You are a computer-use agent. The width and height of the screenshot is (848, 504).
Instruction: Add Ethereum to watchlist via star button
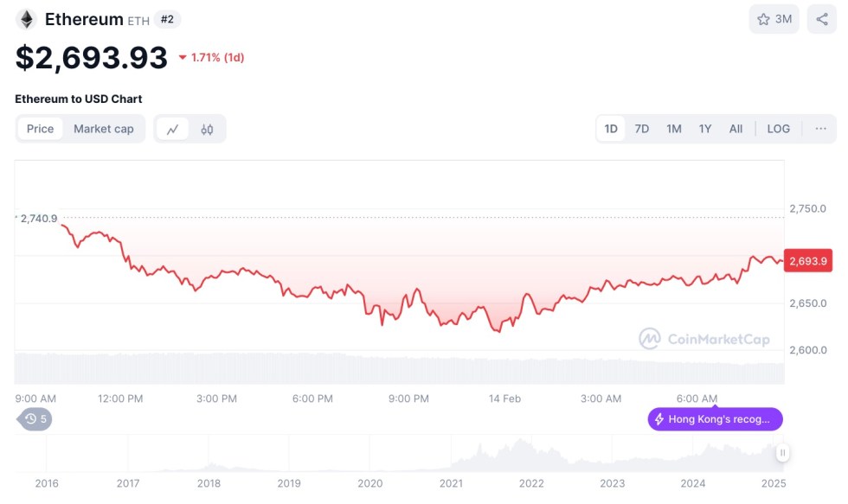click(774, 19)
